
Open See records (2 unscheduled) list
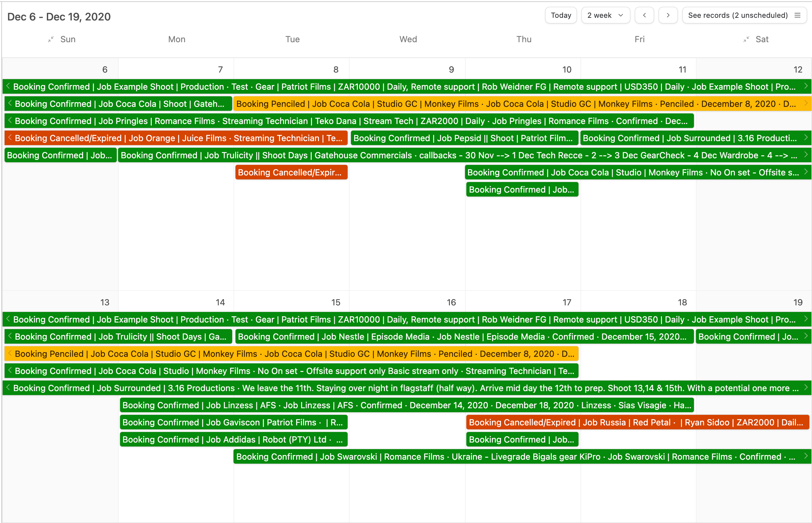(744, 15)
